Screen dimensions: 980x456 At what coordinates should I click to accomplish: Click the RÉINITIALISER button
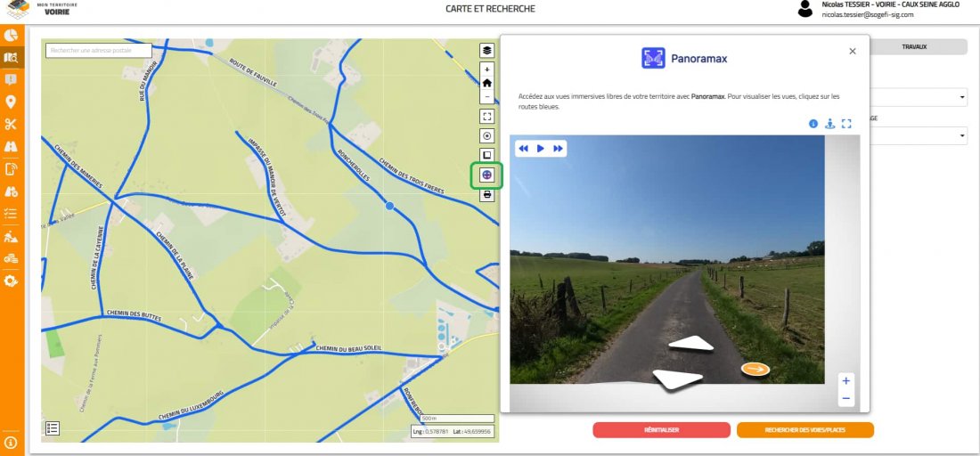[661, 430]
